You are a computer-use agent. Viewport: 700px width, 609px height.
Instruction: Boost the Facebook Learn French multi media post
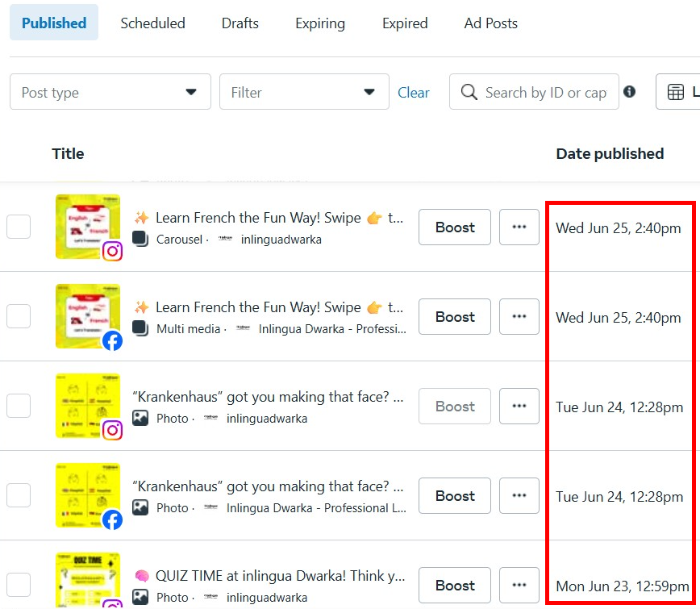click(455, 316)
